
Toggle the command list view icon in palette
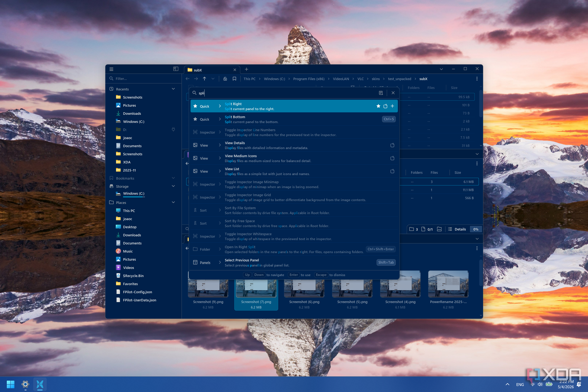pyautogui.click(x=381, y=93)
